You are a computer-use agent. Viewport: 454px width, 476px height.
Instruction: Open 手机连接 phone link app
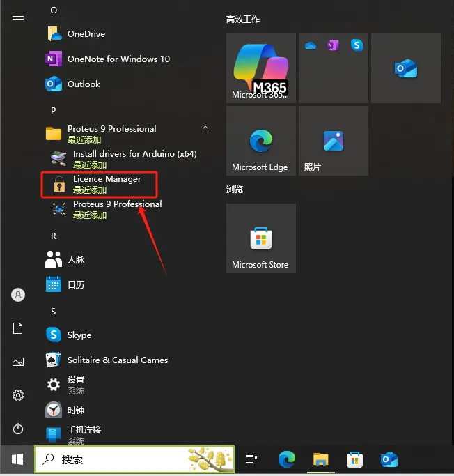127,435
